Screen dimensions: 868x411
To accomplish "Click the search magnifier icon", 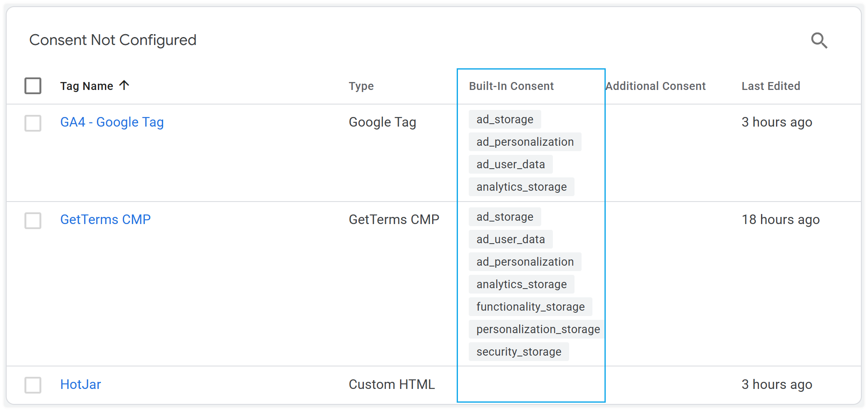I will [x=819, y=40].
